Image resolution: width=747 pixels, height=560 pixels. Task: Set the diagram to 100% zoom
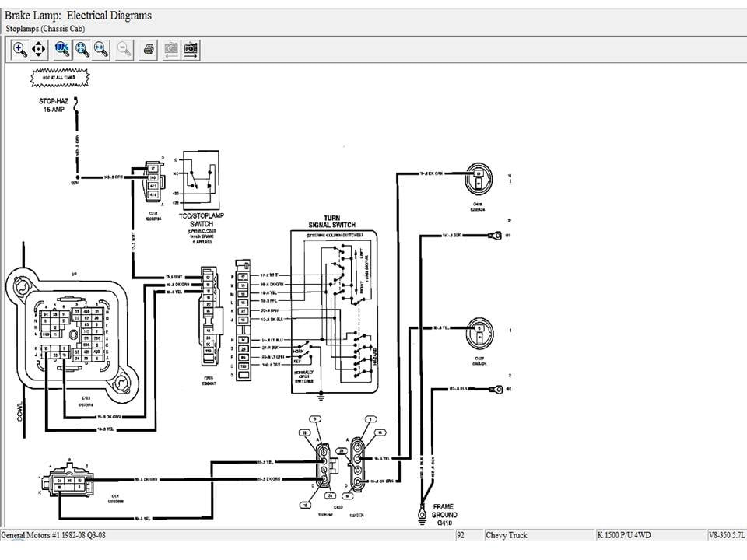point(62,49)
